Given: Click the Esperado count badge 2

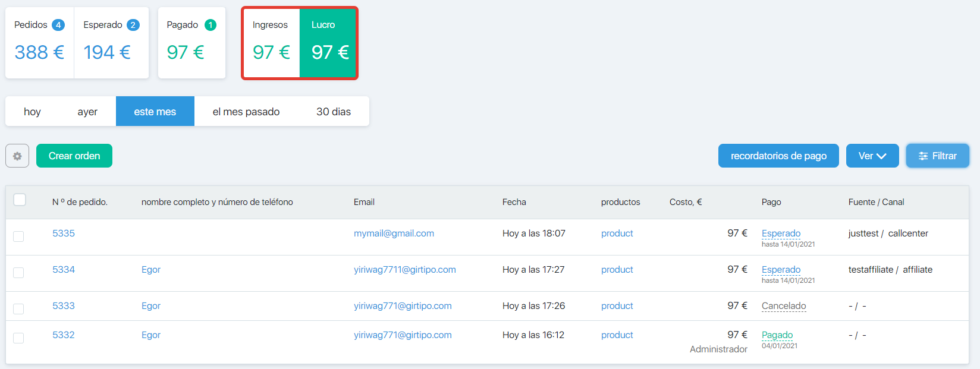Looking at the screenshot, I should 133,25.
